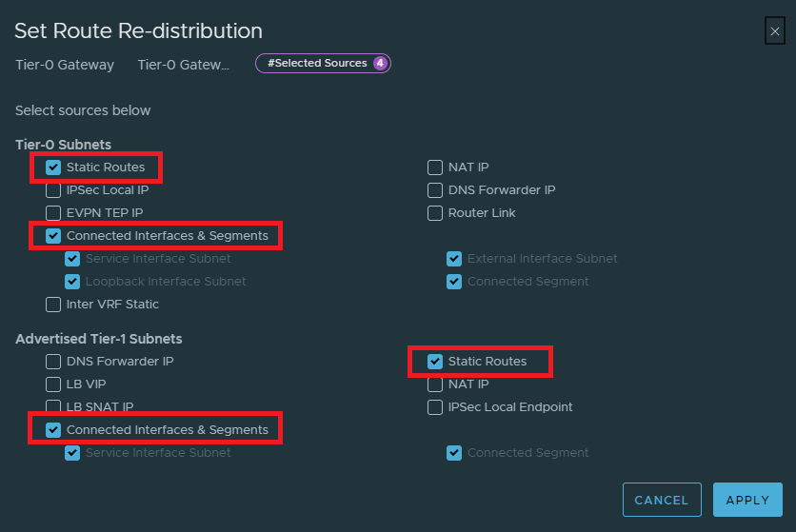Screen dimensions: 796x532
Task: Check Tier-0 DNS Forwarder IP option
Action: click(x=435, y=190)
